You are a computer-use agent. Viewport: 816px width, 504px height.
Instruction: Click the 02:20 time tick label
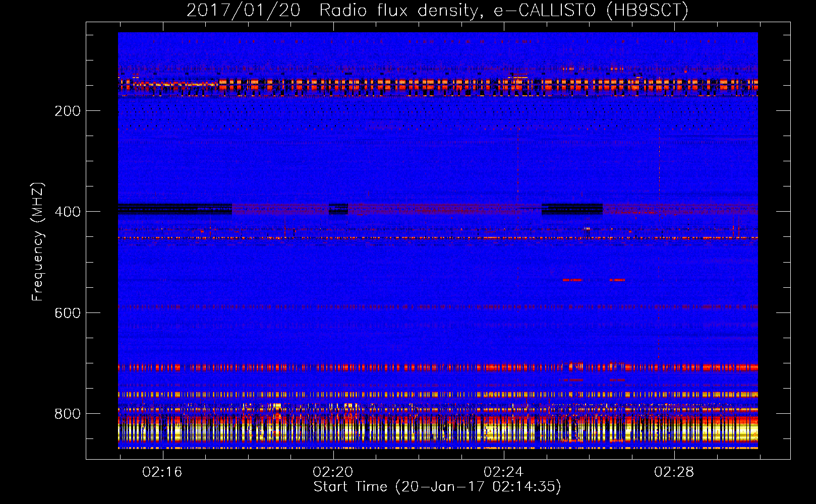click(333, 472)
